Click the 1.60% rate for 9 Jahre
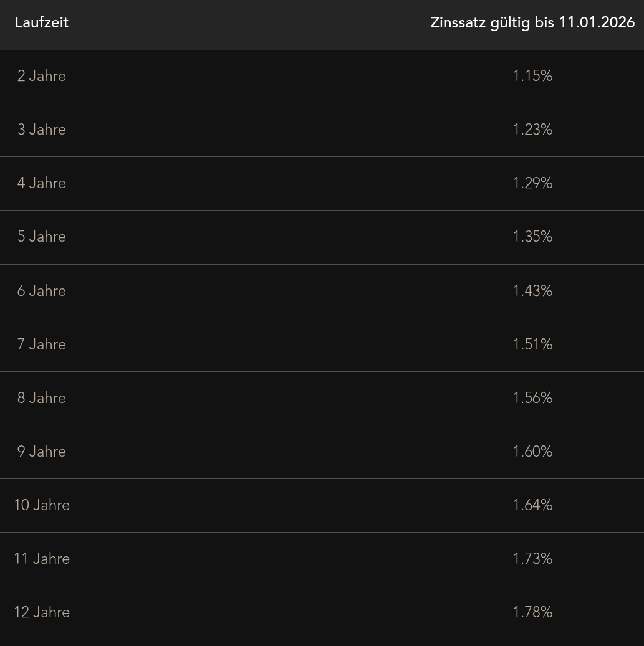The image size is (644, 646). click(532, 452)
